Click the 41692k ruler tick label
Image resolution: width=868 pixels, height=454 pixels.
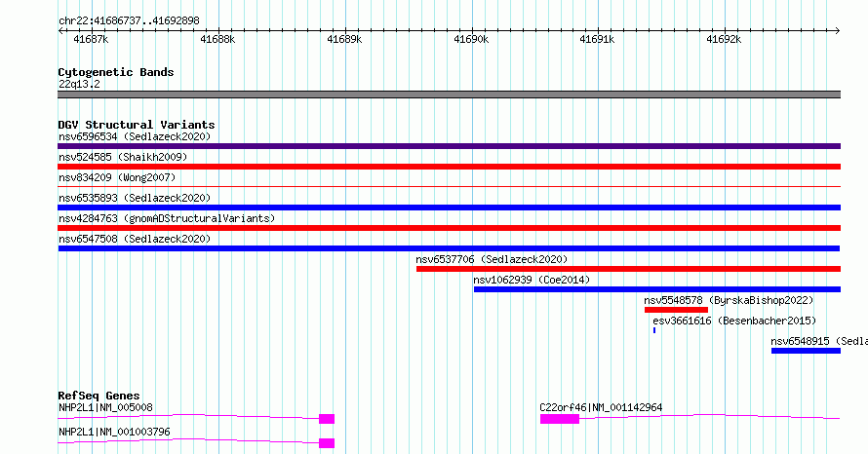click(x=724, y=39)
